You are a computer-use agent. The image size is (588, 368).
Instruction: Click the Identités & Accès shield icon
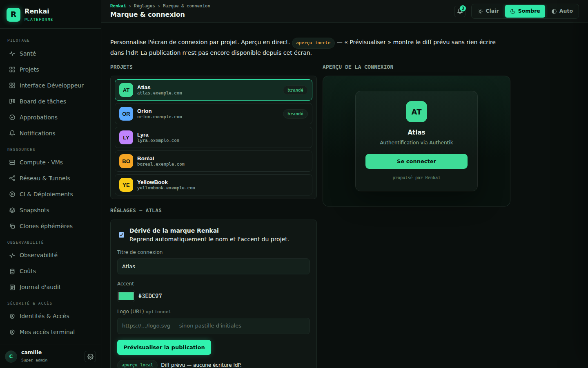coord(12,316)
